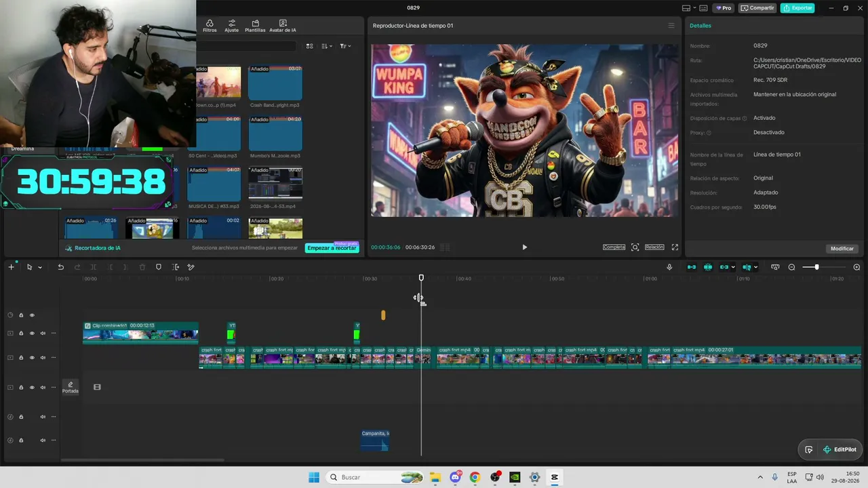
Task: Undo the last edit
Action: coord(60,267)
